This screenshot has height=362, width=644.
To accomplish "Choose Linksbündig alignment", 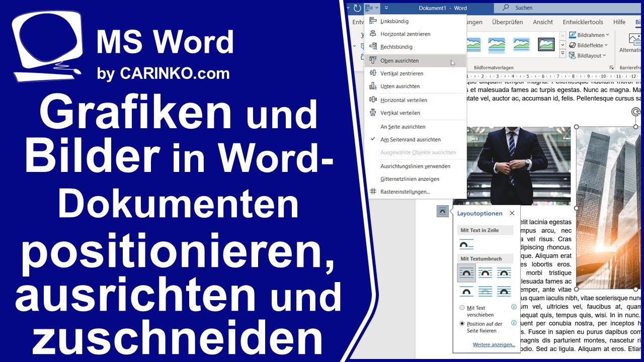I will pyautogui.click(x=415, y=21).
